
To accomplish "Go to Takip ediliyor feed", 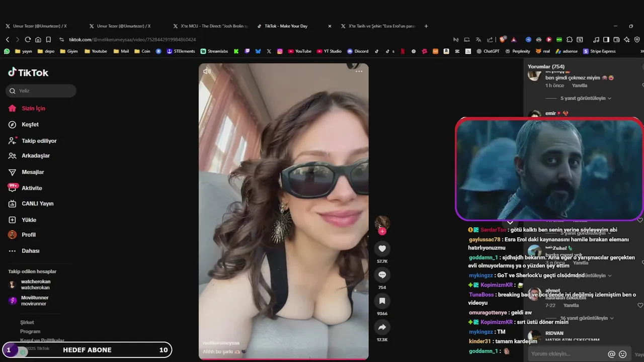I will (x=32, y=141).
